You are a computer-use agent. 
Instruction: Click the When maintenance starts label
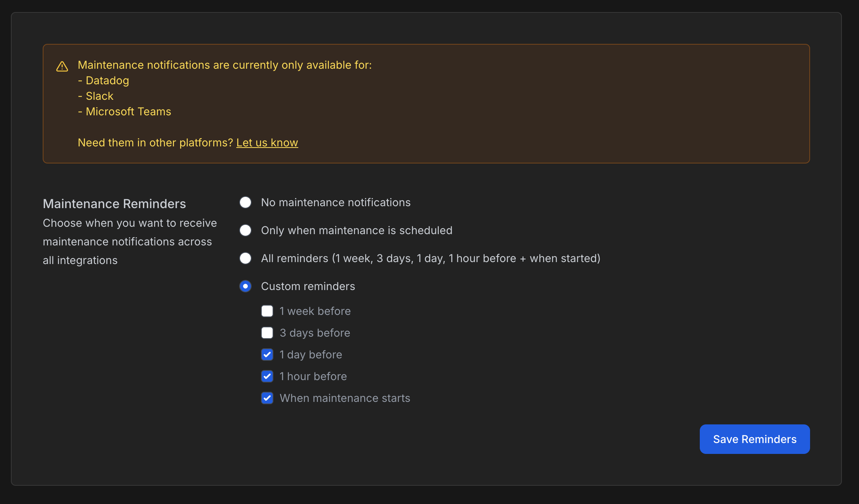coord(345,398)
